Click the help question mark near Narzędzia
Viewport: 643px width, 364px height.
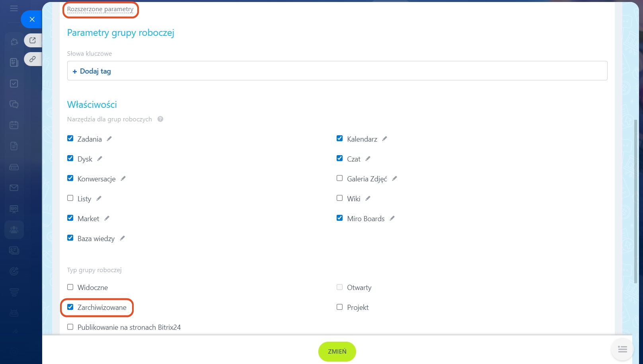pyautogui.click(x=160, y=119)
